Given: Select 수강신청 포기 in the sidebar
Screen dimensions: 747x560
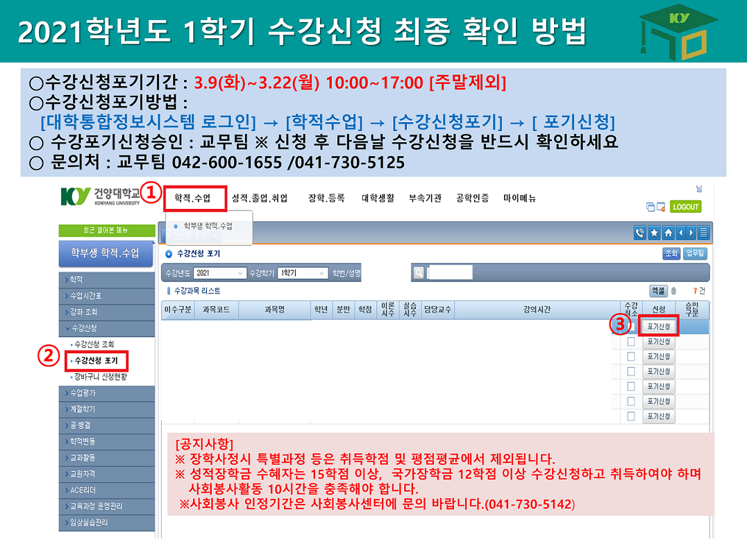Looking at the screenshot, I should pos(96,361).
